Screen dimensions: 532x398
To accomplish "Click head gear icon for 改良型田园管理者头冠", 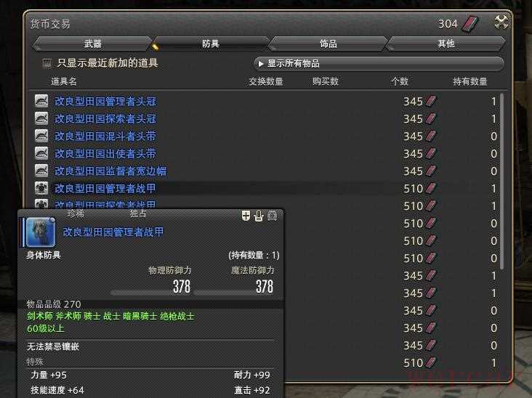I will click(x=41, y=101).
